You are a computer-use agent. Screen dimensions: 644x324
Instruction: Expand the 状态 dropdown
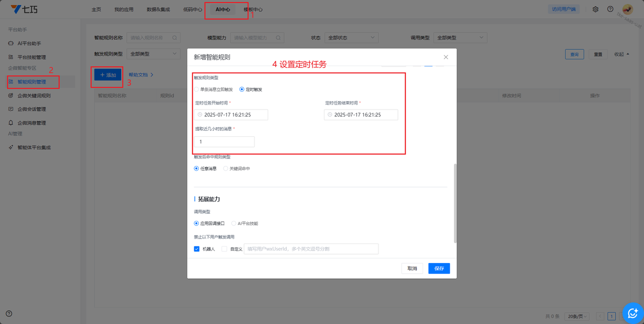(352, 38)
